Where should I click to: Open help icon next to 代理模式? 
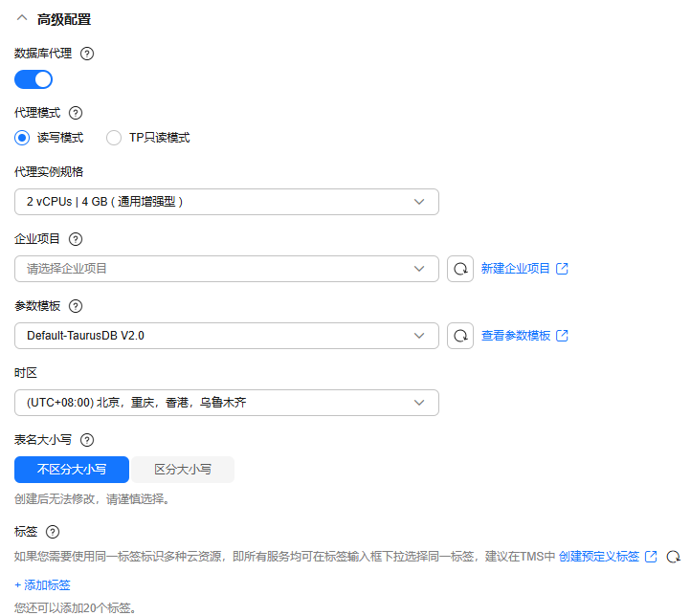76,113
